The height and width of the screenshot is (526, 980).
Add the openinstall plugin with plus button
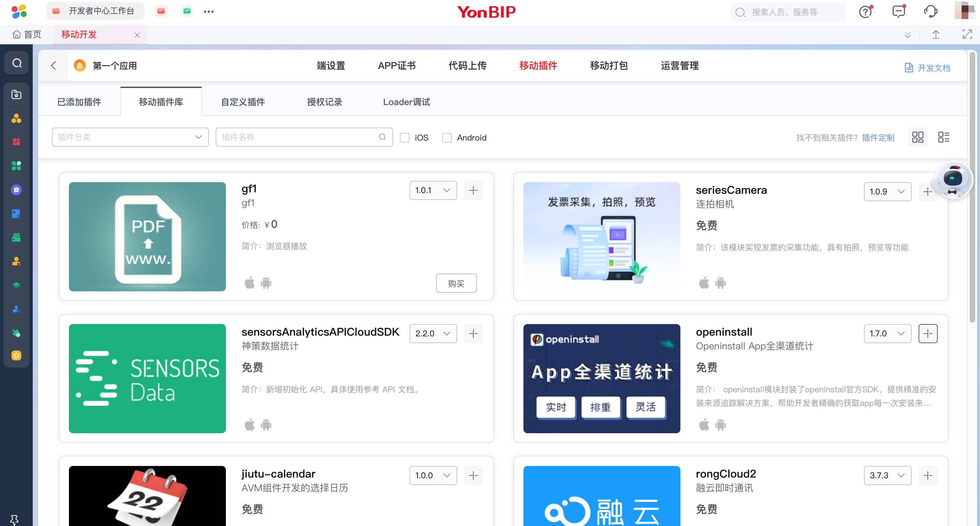click(927, 334)
